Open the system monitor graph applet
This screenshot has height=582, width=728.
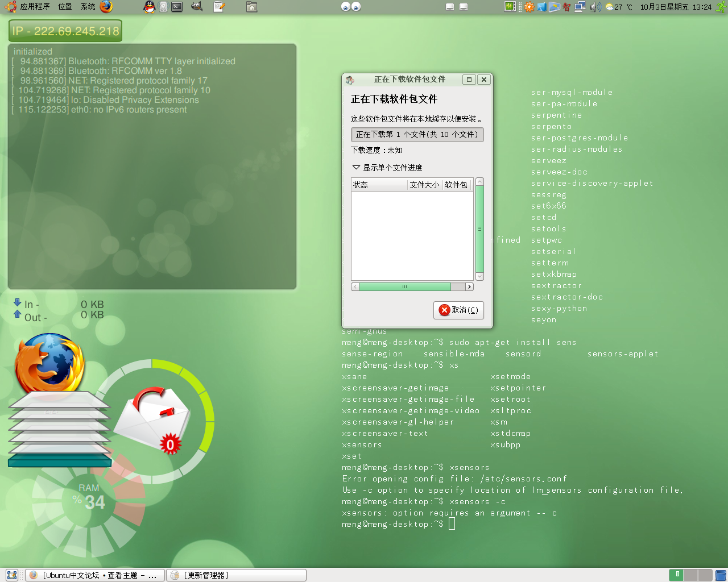510,7
